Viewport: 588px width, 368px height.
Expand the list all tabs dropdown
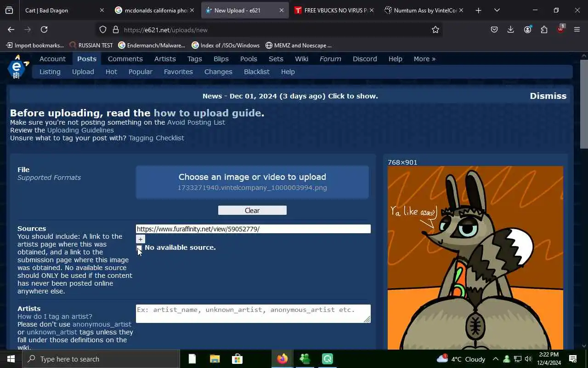tap(497, 10)
